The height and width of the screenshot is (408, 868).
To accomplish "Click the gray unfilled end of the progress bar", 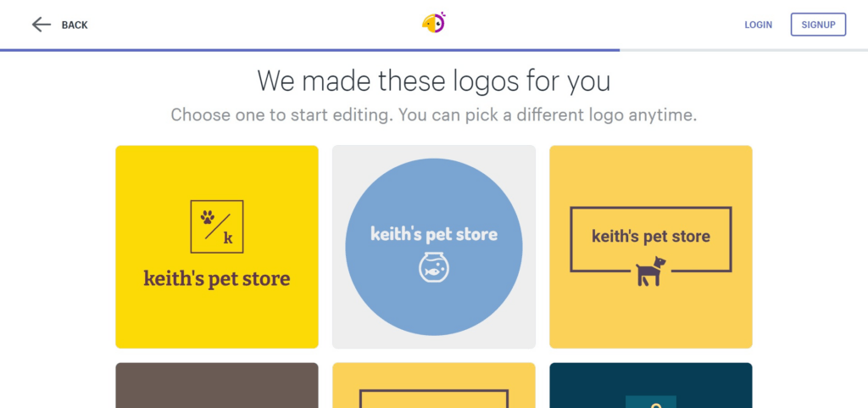I will (743, 50).
